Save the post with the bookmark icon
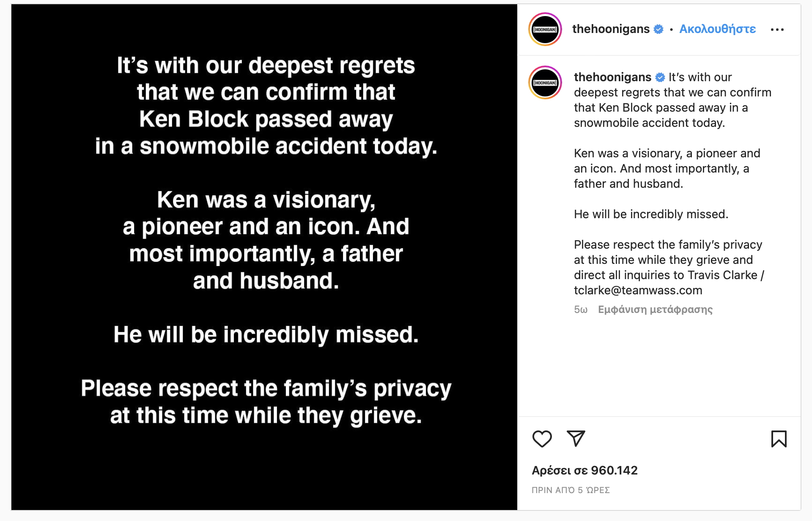The image size is (812, 521). [779, 439]
